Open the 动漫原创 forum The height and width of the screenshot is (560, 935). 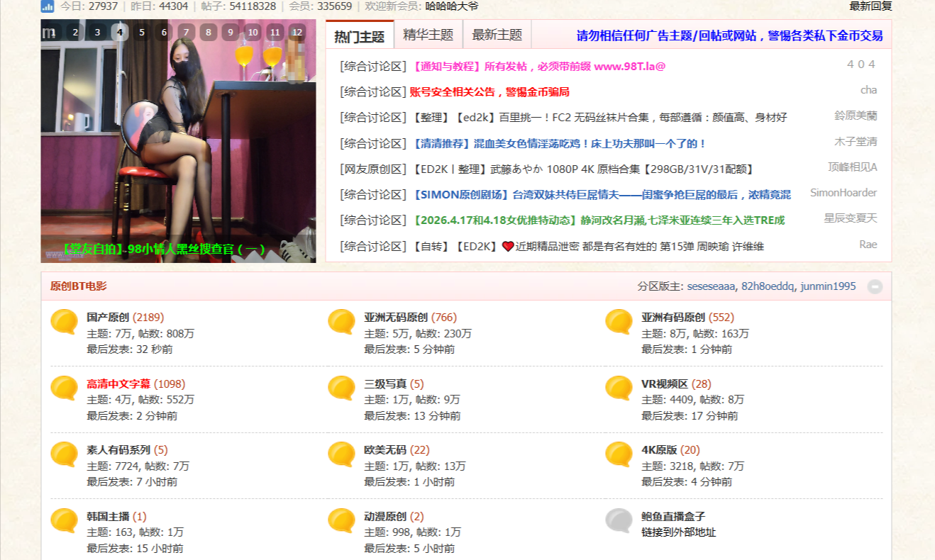385,516
